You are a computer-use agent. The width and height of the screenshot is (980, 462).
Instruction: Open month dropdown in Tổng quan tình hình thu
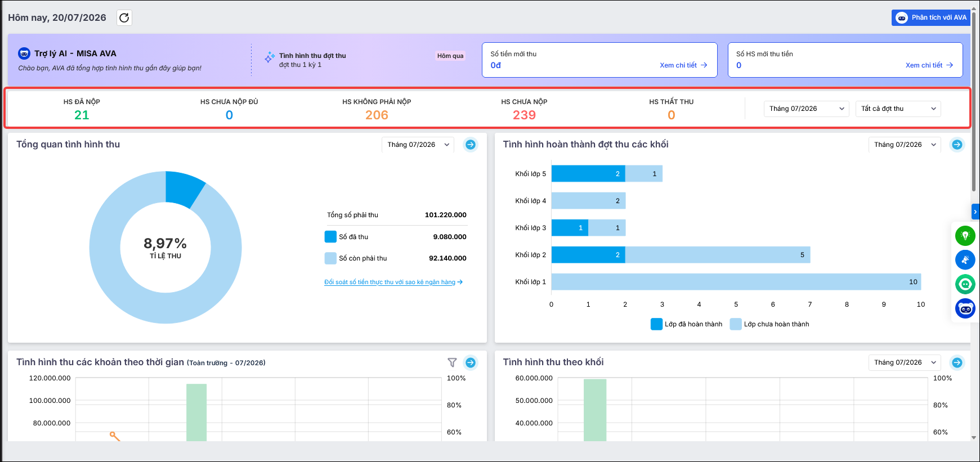point(418,145)
